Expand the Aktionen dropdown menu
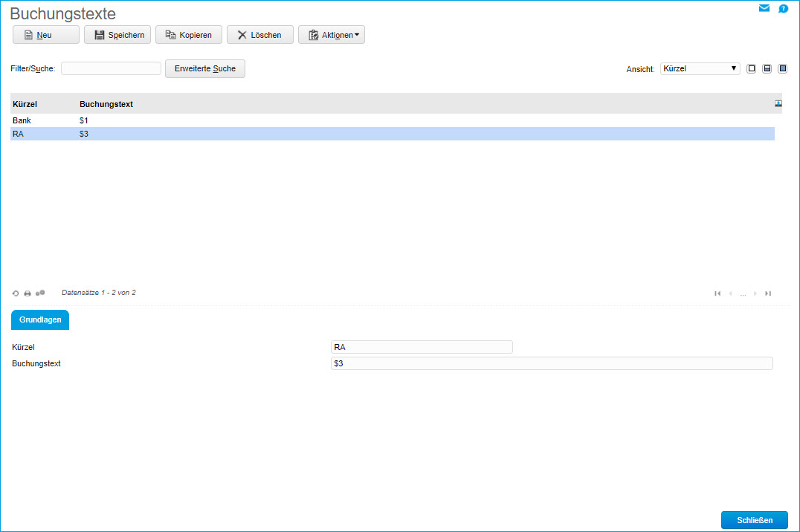Image resolution: width=800 pixels, height=532 pixels. (332, 35)
